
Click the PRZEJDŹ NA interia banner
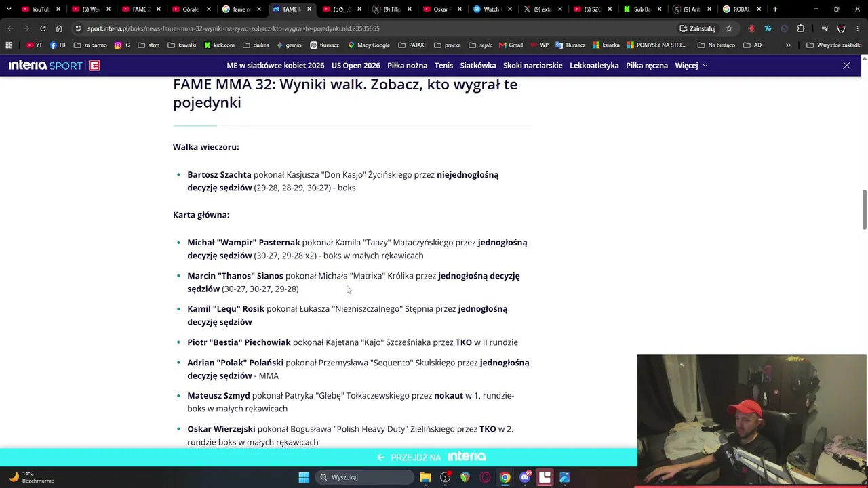click(431, 457)
